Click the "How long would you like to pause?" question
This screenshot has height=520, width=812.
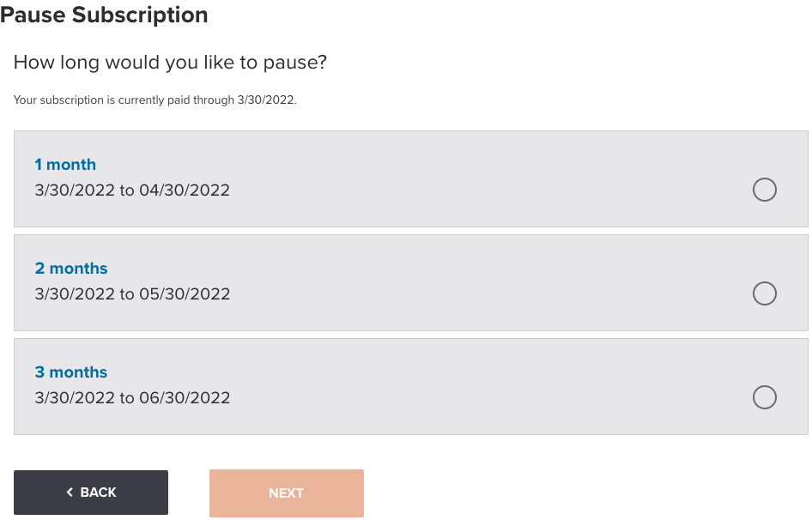(171, 63)
